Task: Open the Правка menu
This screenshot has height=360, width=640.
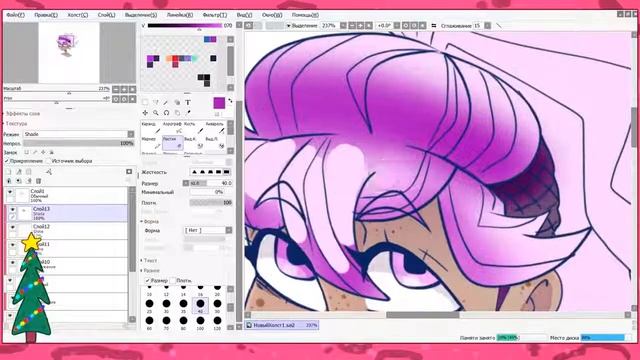Action: (x=46, y=15)
